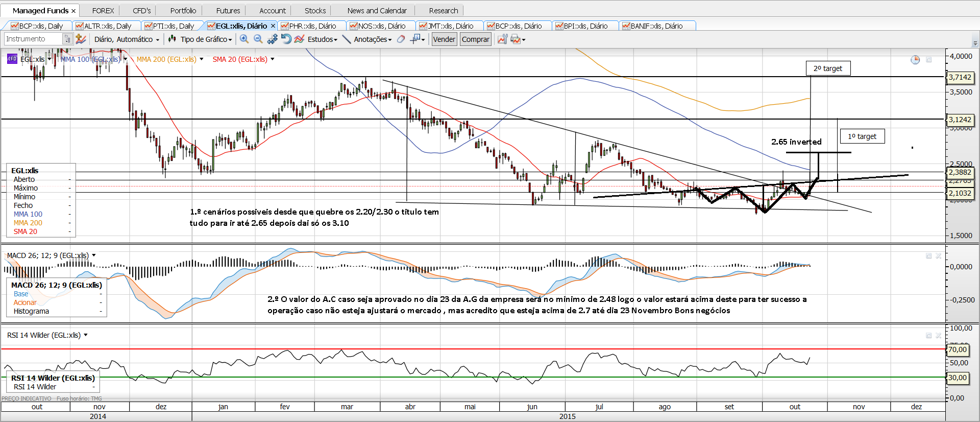The height and width of the screenshot is (422, 980).
Task: Click the Vender button
Action: tap(444, 39)
